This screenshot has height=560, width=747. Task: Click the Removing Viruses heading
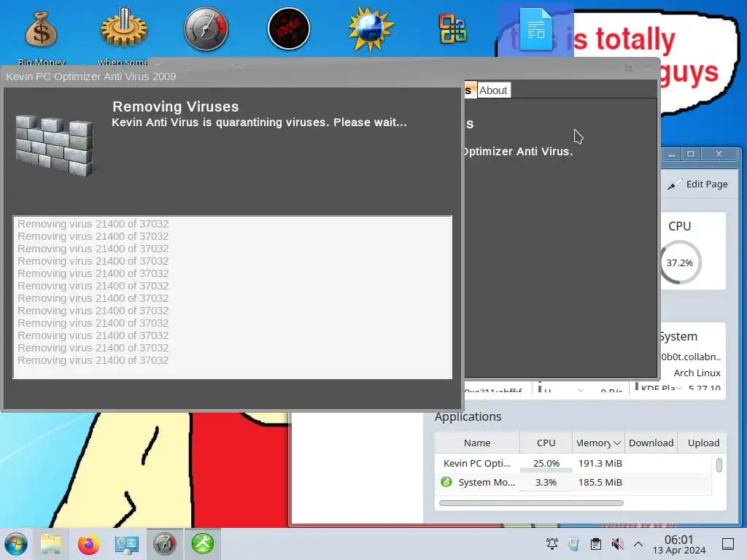(175, 106)
